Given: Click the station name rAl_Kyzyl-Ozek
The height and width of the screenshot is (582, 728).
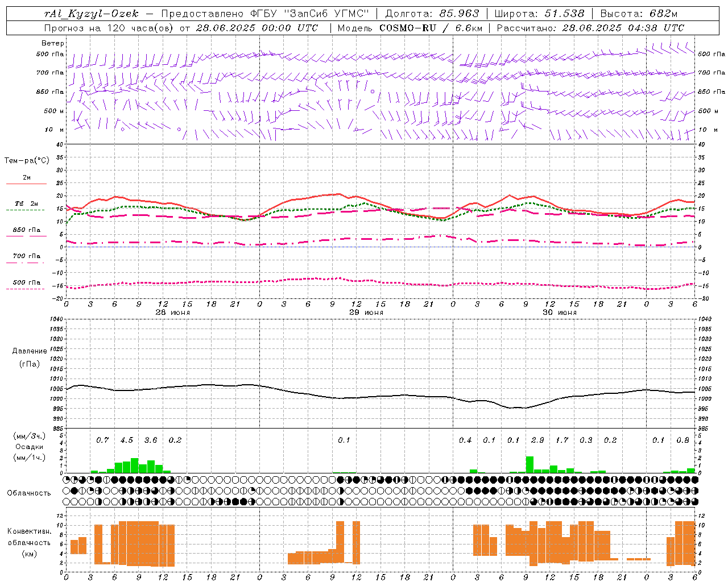Looking at the screenshot, I should (x=91, y=14).
